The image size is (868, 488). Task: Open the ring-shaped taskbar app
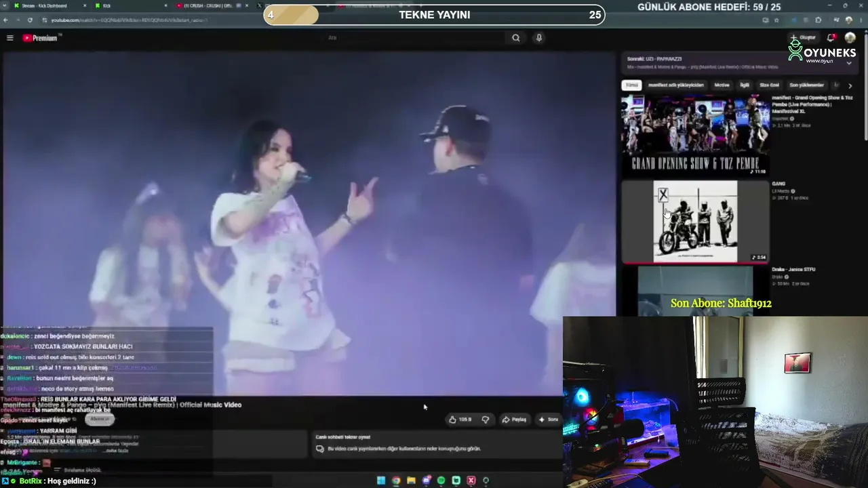tap(486, 481)
